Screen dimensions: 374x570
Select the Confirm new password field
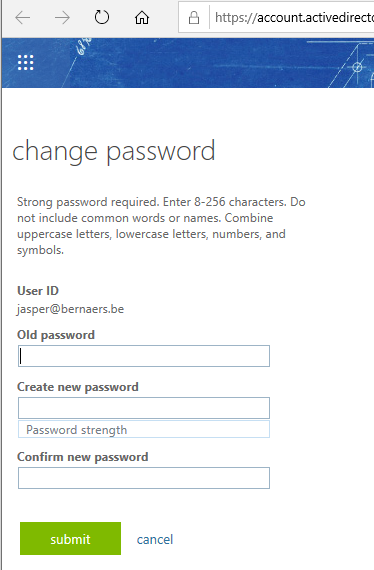pyautogui.click(x=144, y=478)
